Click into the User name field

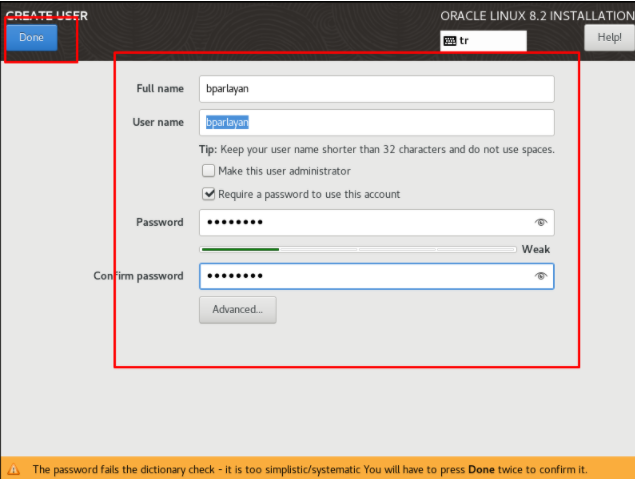coord(377,122)
